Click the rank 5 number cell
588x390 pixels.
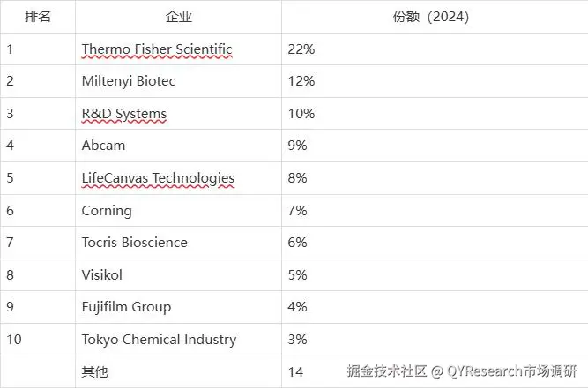[11, 178]
